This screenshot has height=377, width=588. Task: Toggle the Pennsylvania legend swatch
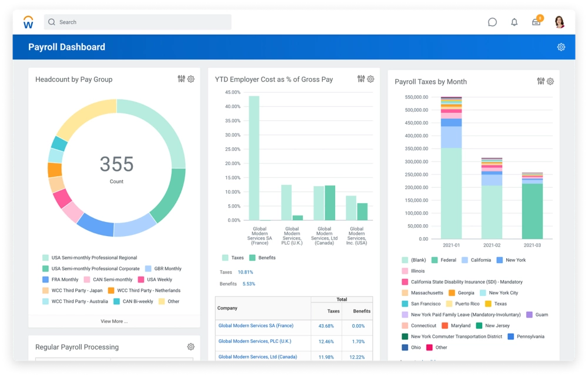click(511, 336)
